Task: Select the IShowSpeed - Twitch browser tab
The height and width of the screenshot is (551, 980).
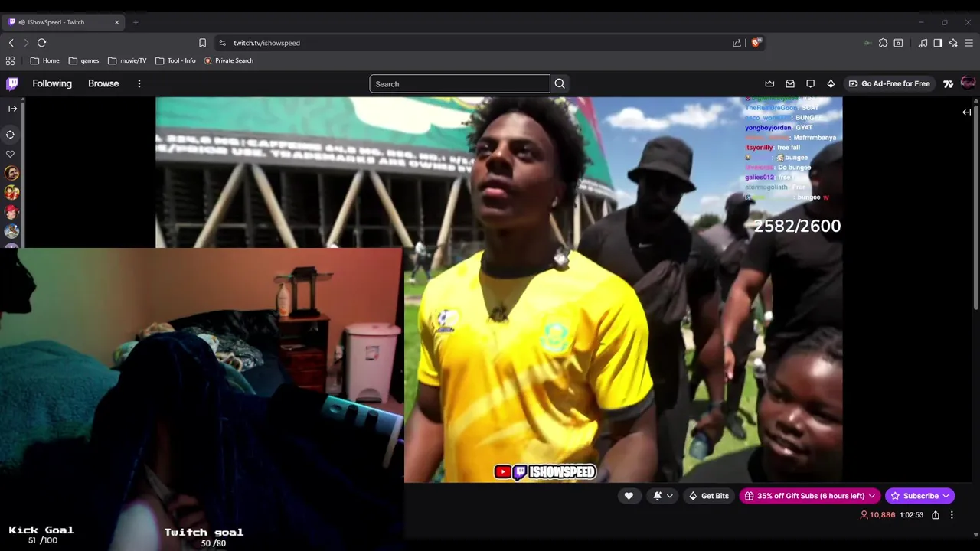Action: 64,22
